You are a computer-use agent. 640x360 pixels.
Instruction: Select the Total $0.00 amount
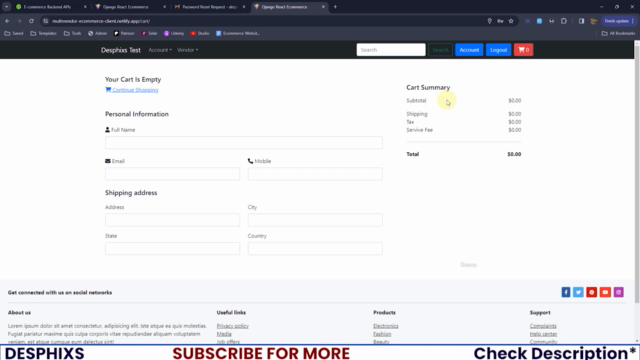(514, 154)
